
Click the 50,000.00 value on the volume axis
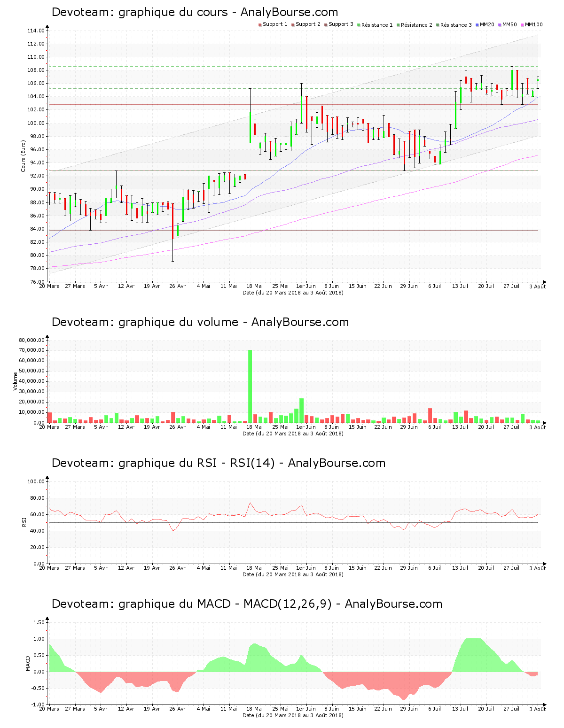coord(32,371)
